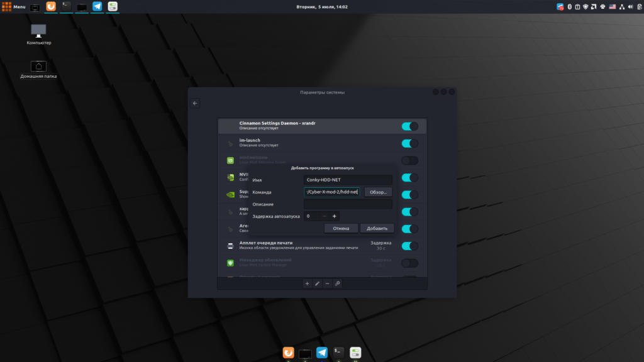
Task: Click the Bluetooth tray icon
Action: click(x=569, y=7)
